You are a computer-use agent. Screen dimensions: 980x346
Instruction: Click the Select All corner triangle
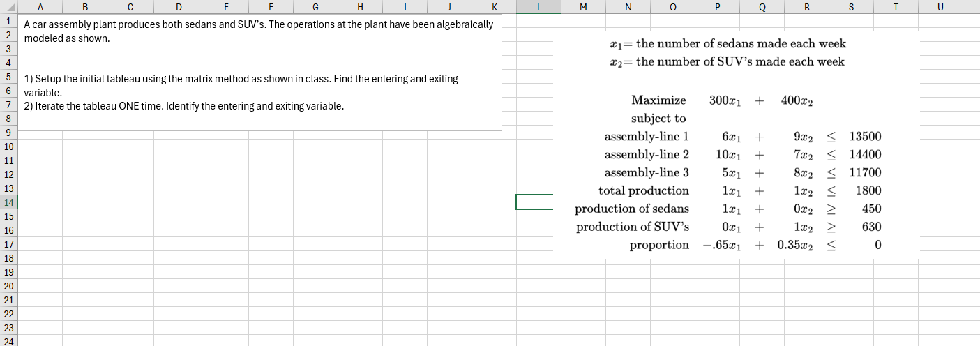(x=8, y=6)
